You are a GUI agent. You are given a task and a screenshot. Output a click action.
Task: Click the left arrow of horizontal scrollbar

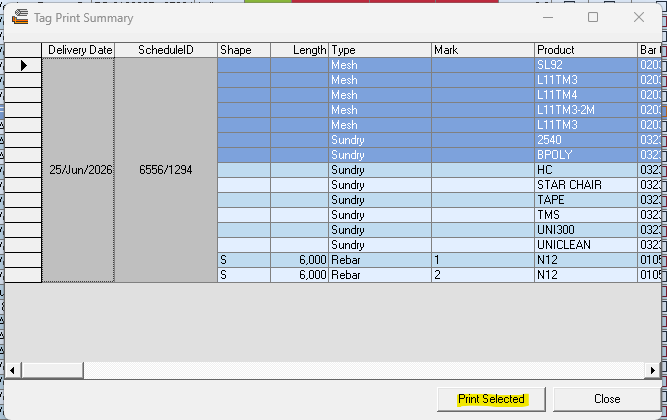(13, 370)
